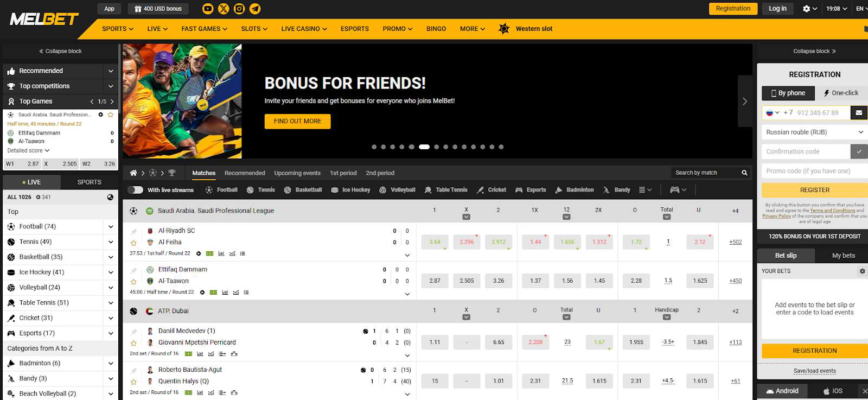
Task: Select One-click registration tab
Action: [x=841, y=93]
